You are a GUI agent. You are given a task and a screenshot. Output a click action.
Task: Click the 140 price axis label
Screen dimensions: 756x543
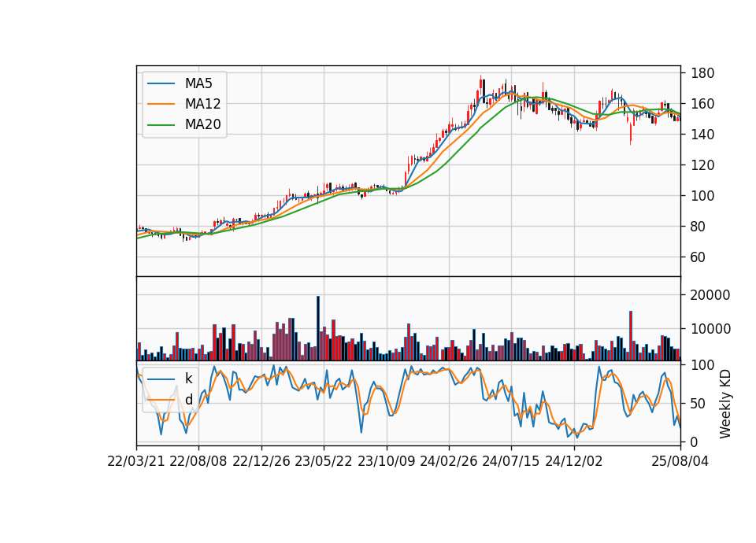click(x=702, y=135)
